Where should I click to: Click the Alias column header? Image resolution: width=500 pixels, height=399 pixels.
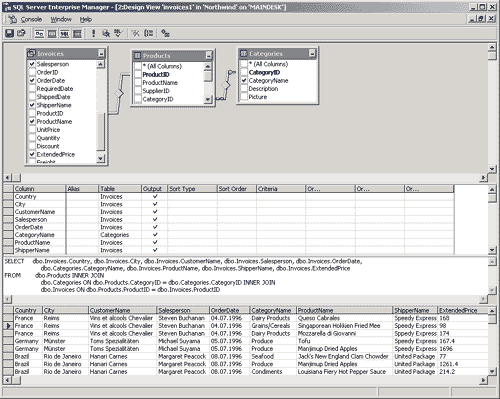point(82,189)
